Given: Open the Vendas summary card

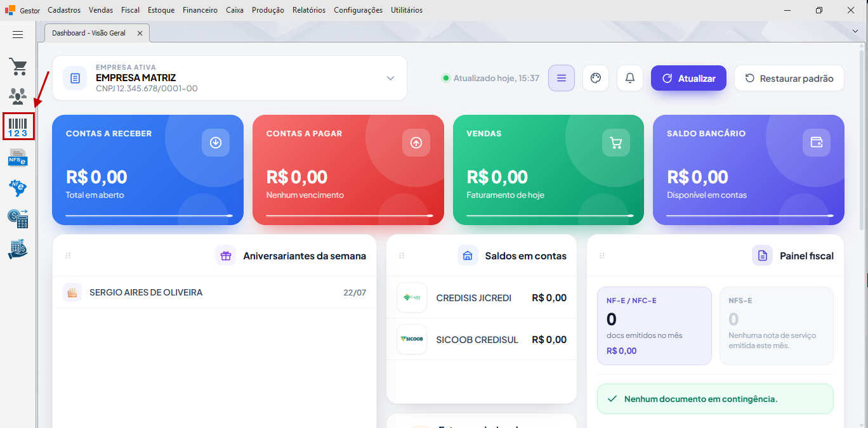Looking at the screenshot, I should (548, 170).
